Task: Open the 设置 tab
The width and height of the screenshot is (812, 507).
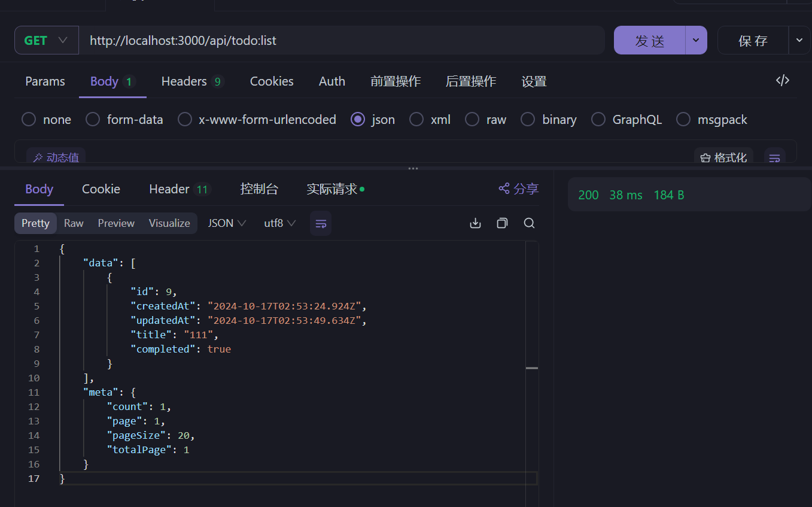Action: [534, 81]
